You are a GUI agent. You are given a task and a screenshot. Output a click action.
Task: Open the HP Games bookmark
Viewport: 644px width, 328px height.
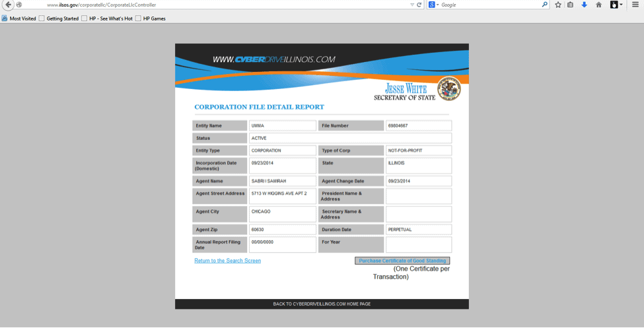151,18
